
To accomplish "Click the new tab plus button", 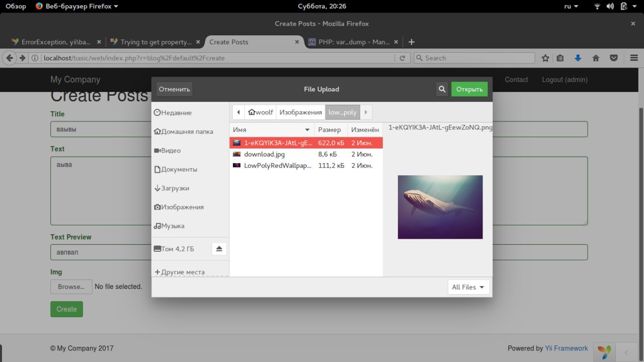I will (x=412, y=42).
